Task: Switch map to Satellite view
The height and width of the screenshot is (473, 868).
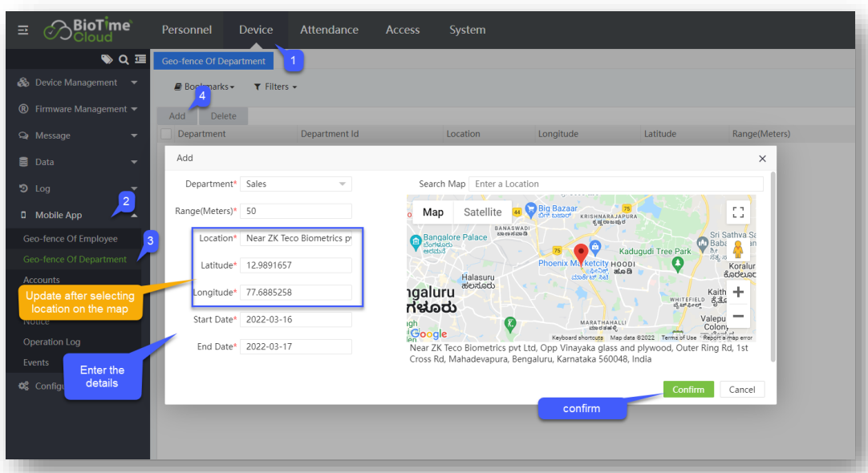Action: [482, 212]
